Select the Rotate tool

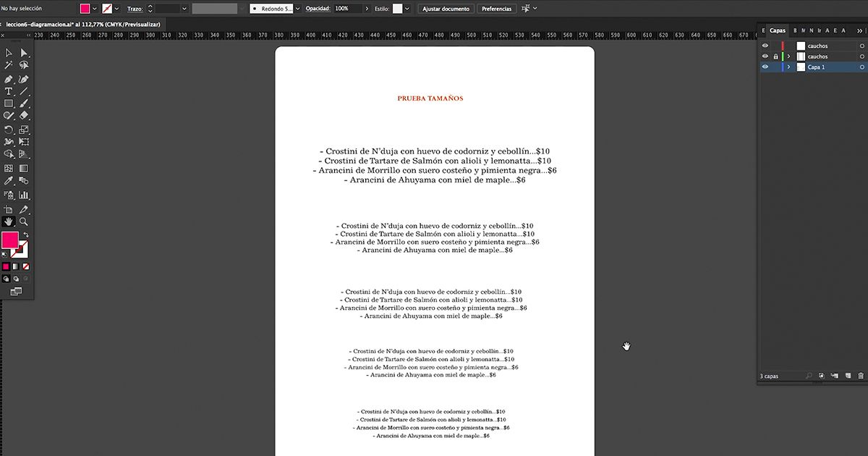pyautogui.click(x=9, y=130)
